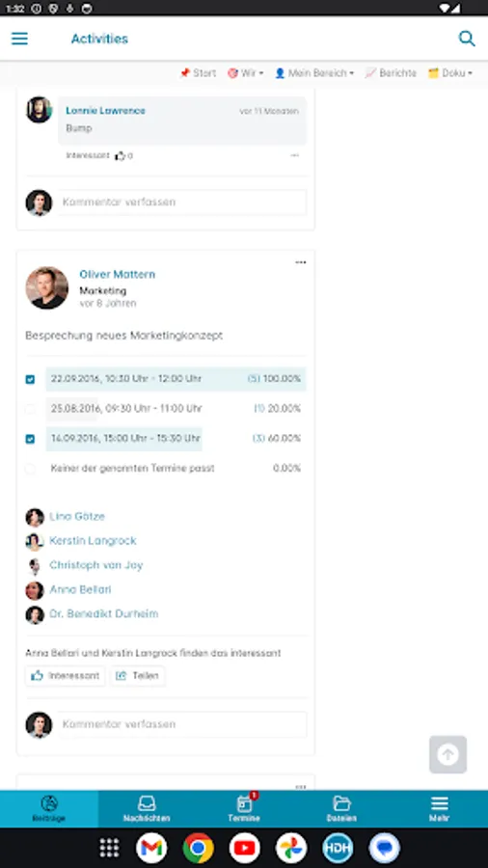The height and width of the screenshot is (868, 488).
Task: Click Lonnie Lawrence's avatar
Action: point(40,110)
